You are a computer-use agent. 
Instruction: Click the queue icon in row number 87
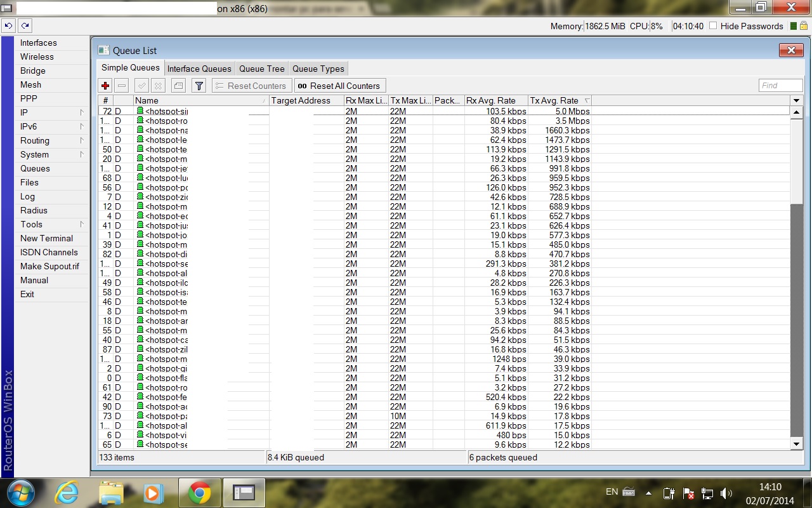click(x=140, y=349)
